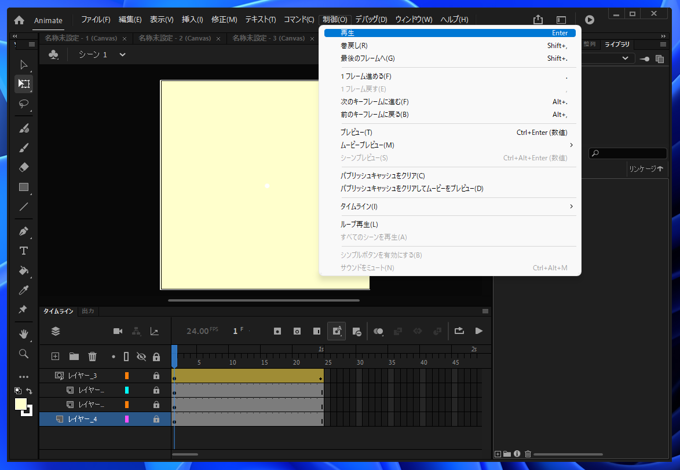The image size is (680, 470).
Task: Select the Hand tool
Action: point(24,333)
